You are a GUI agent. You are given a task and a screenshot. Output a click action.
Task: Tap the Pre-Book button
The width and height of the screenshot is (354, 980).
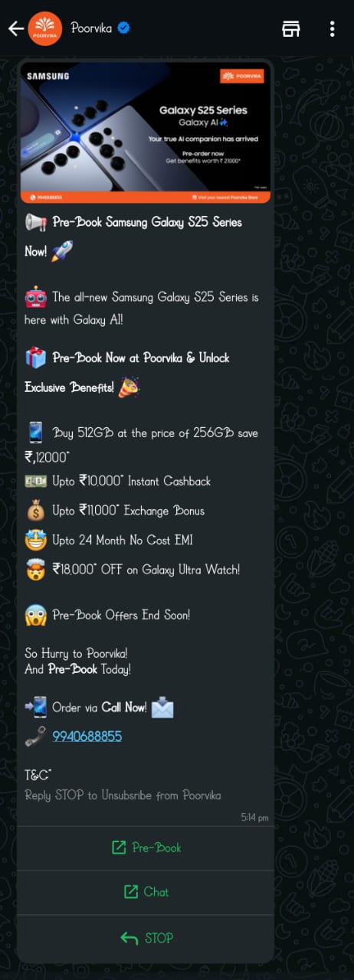146,848
